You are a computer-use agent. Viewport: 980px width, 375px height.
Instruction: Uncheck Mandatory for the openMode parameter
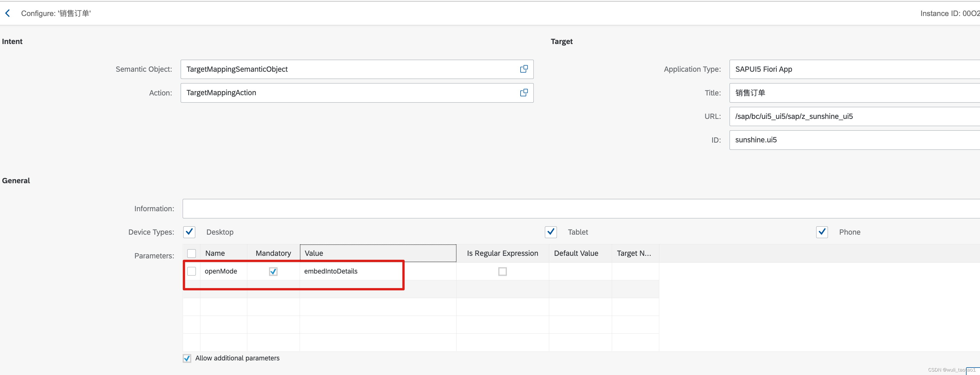(x=273, y=271)
